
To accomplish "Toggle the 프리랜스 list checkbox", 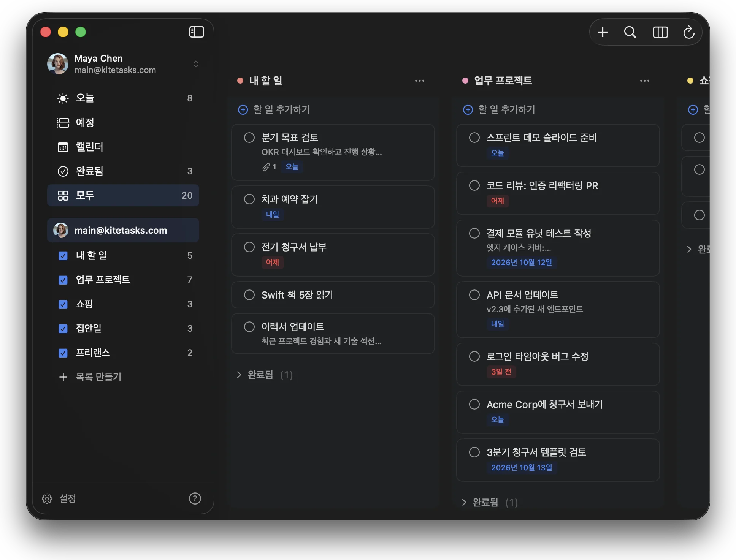I will pyautogui.click(x=63, y=353).
